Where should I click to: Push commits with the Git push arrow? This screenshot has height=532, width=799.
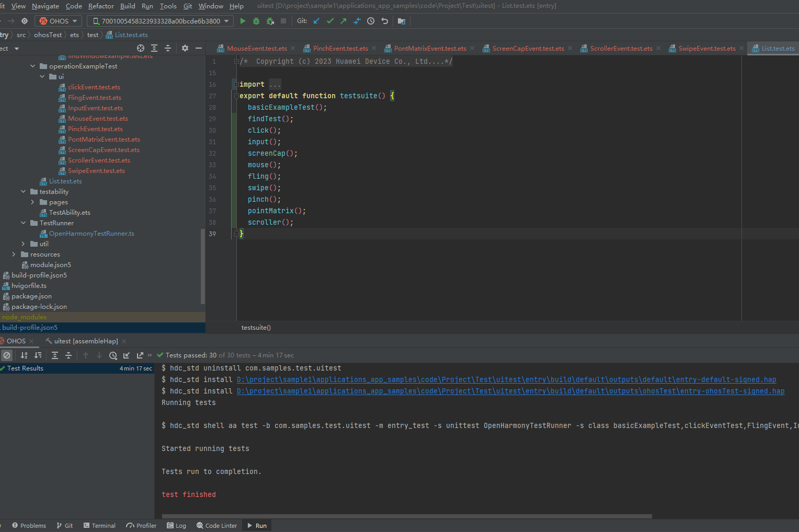point(344,21)
